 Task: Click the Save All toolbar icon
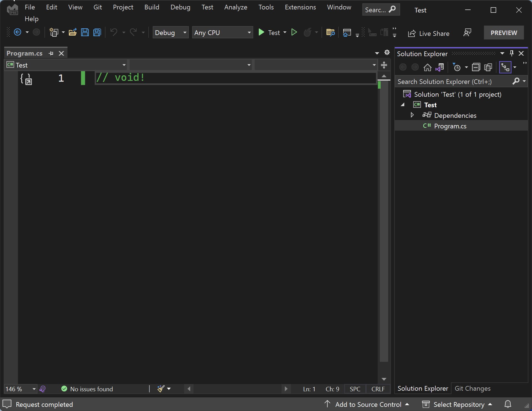[x=97, y=33]
